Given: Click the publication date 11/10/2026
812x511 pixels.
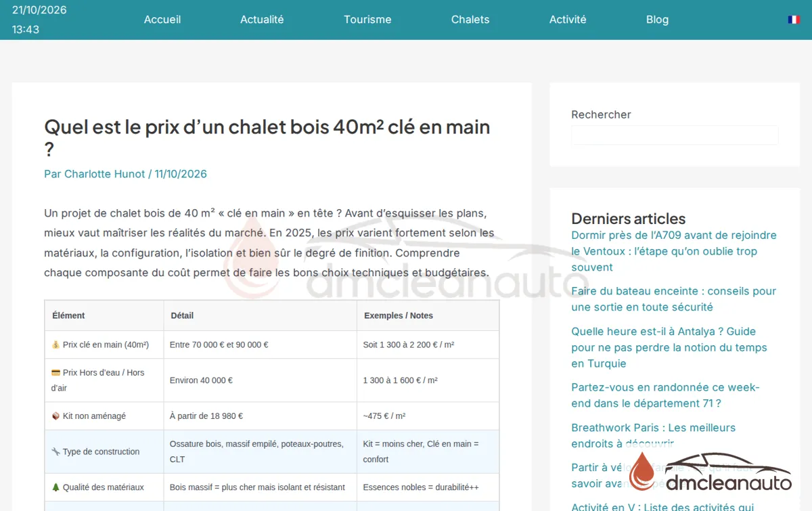Looking at the screenshot, I should coord(181,174).
